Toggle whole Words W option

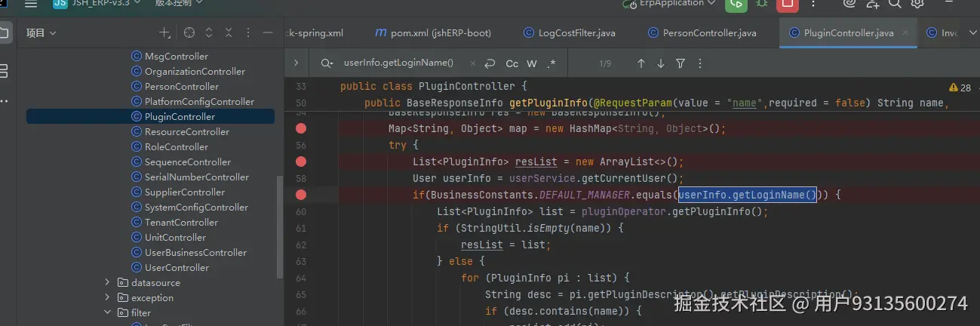tap(532, 63)
